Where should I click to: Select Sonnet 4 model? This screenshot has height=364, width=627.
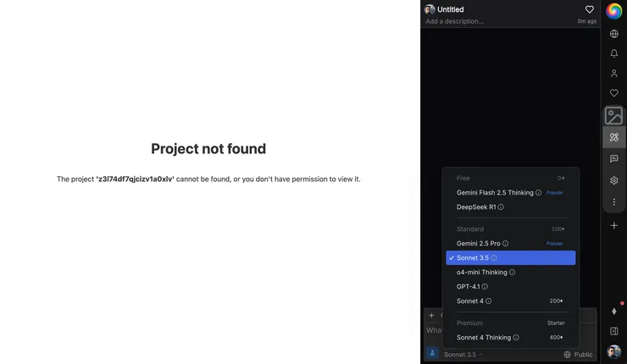coord(511,301)
